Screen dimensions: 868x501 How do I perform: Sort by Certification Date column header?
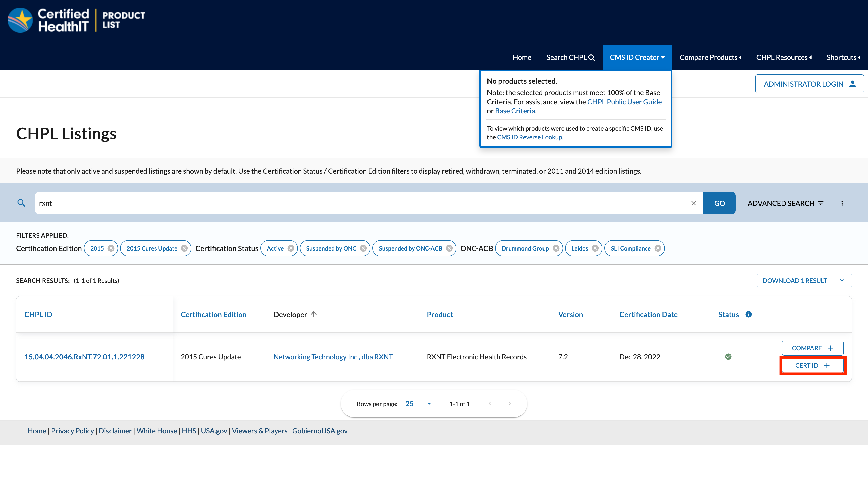(x=648, y=314)
